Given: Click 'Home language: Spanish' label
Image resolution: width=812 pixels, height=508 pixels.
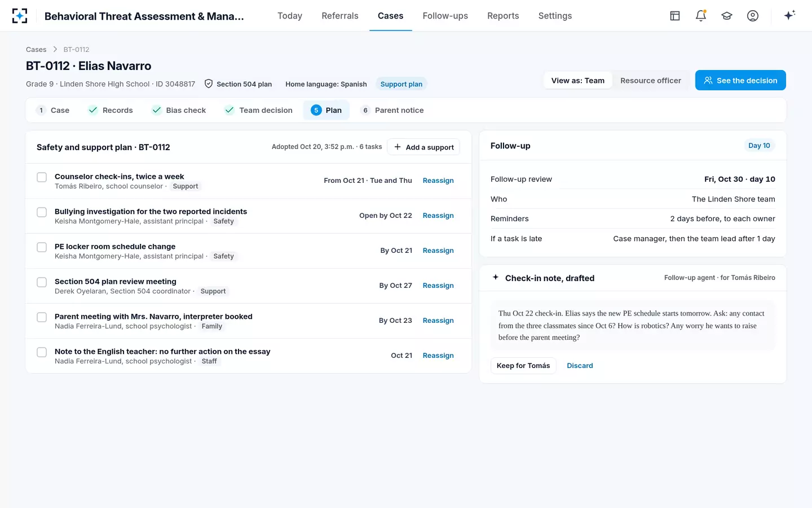Looking at the screenshot, I should [326, 84].
